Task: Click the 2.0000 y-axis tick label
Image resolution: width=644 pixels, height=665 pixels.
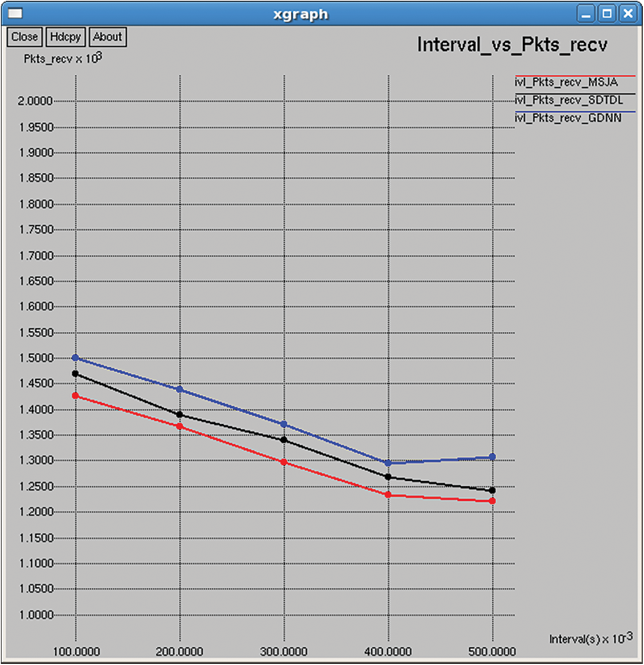Action: click(x=35, y=102)
